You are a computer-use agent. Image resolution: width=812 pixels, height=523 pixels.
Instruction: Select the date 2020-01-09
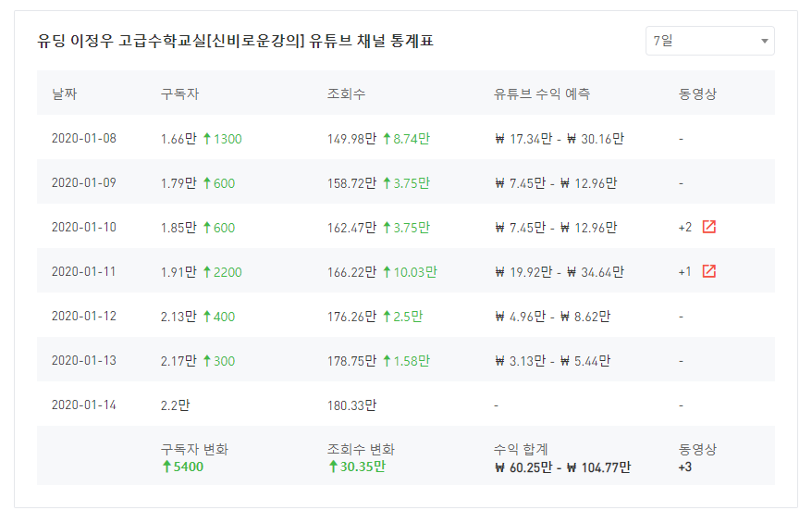pos(84,183)
